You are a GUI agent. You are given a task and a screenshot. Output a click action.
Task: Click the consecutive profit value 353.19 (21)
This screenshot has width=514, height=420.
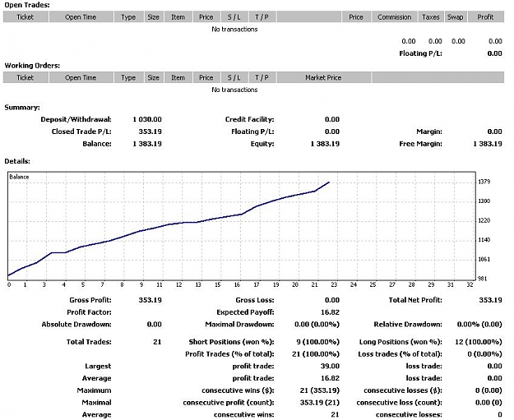point(320,403)
